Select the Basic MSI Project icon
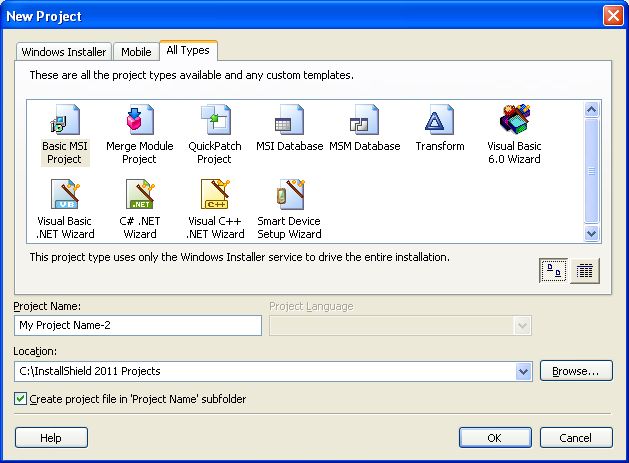This screenshot has height=463, width=629. [65, 119]
